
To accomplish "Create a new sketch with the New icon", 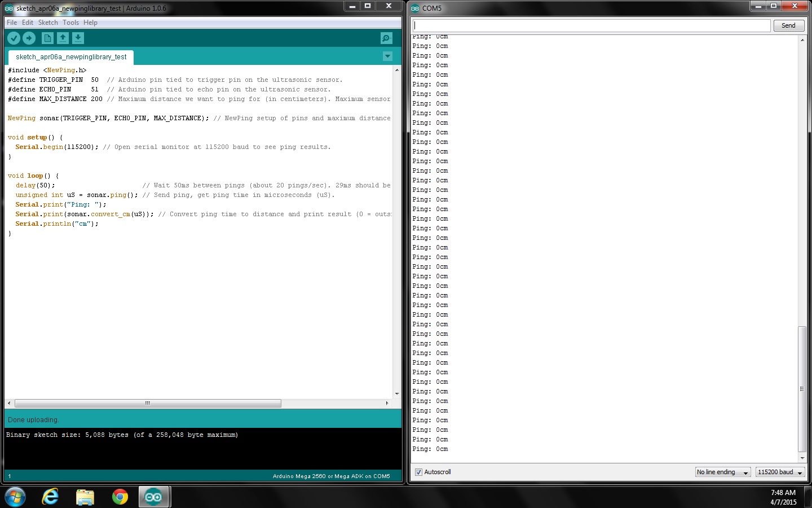I will point(48,38).
